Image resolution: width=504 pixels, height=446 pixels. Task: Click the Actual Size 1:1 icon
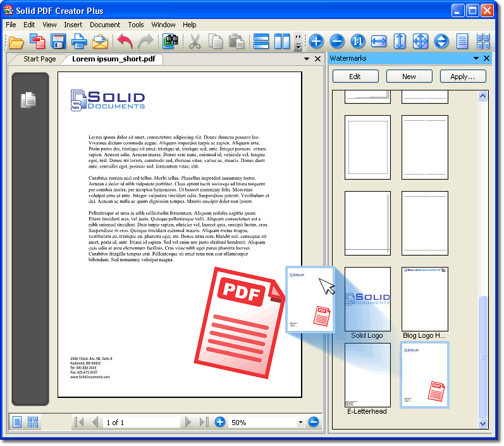click(357, 42)
